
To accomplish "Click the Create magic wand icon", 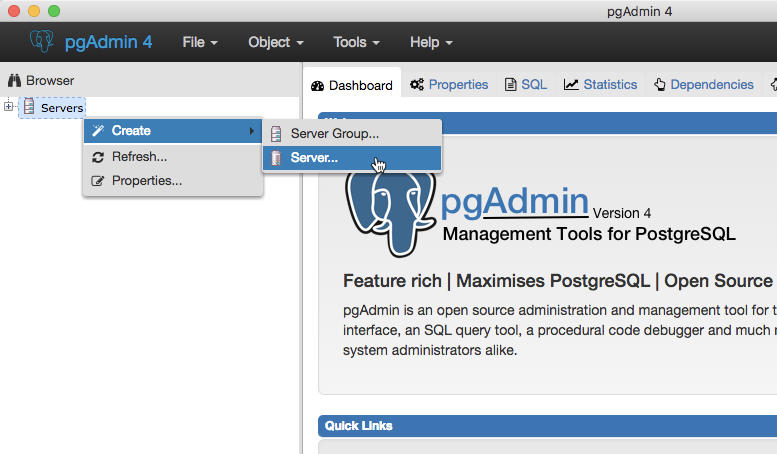I will click(x=98, y=130).
